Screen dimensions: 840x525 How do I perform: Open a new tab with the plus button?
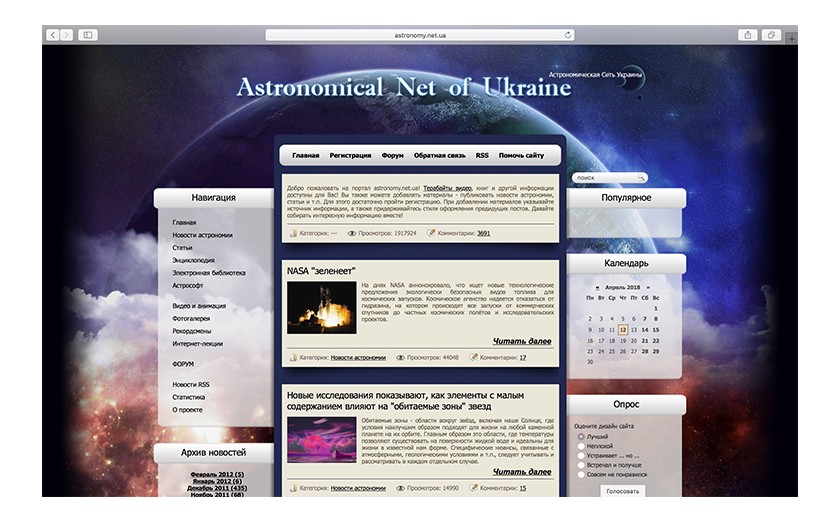click(791, 39)
